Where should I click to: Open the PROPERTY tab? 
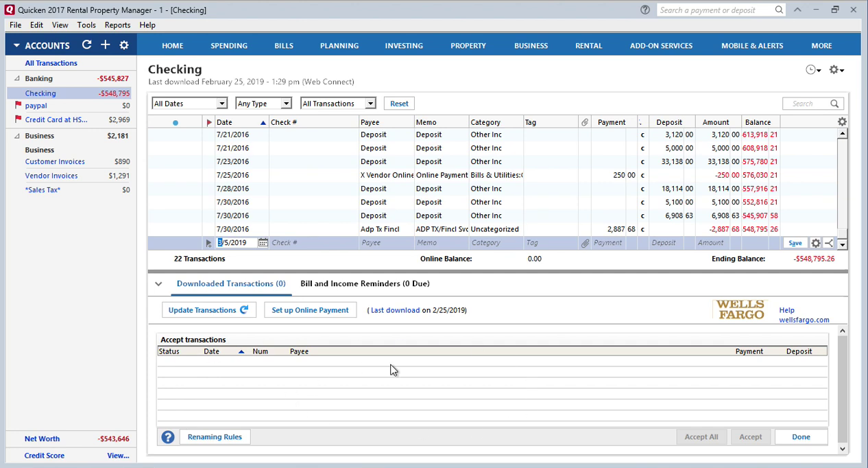pyautogui.click(x=468, y=46)
